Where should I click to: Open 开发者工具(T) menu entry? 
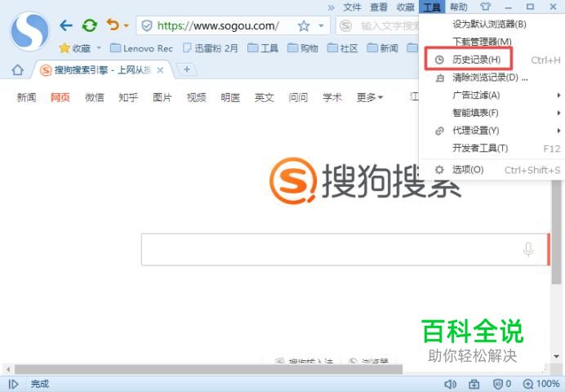point(491,148)
